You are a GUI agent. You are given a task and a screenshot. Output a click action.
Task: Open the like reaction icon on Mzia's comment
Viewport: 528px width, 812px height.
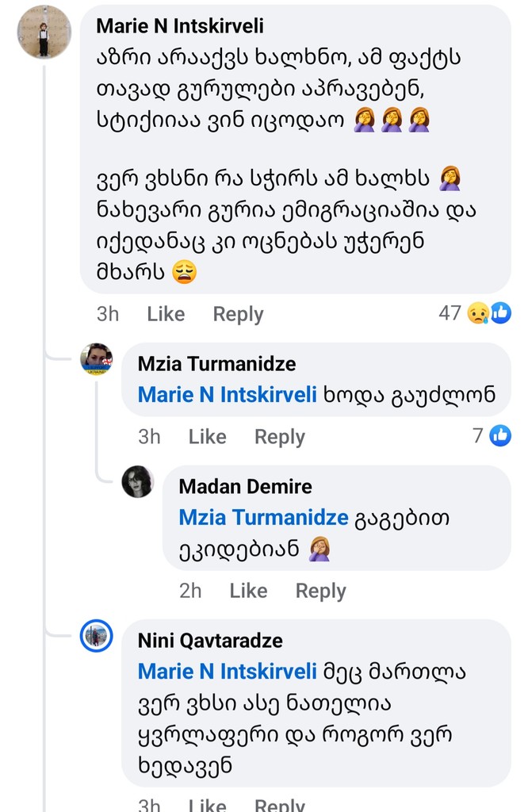point(500,435)
